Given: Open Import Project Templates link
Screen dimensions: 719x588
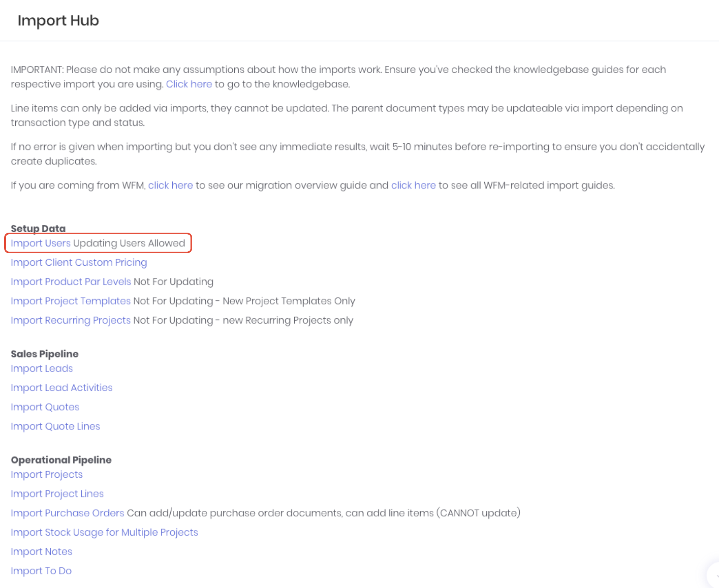Looking at the screenshot, I should coord(71,301).
